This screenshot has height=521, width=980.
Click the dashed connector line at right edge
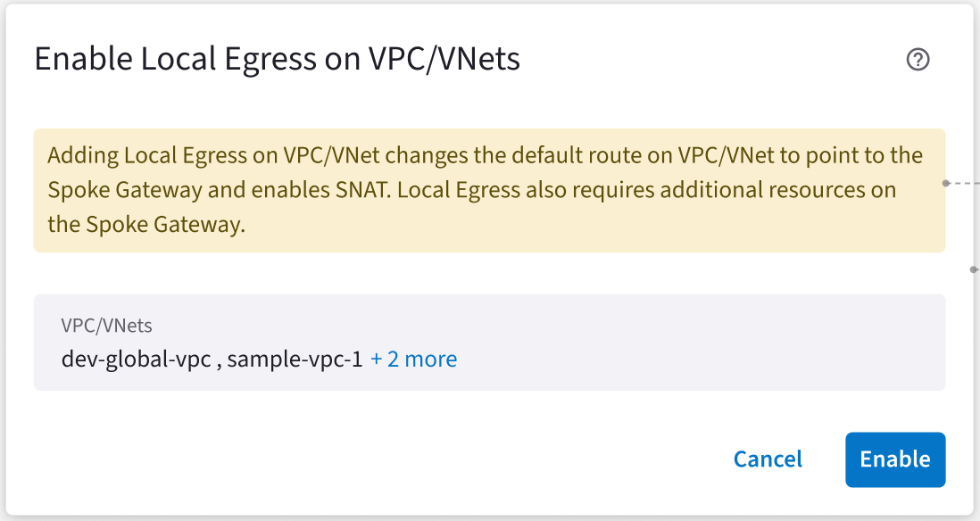(966, 182)
